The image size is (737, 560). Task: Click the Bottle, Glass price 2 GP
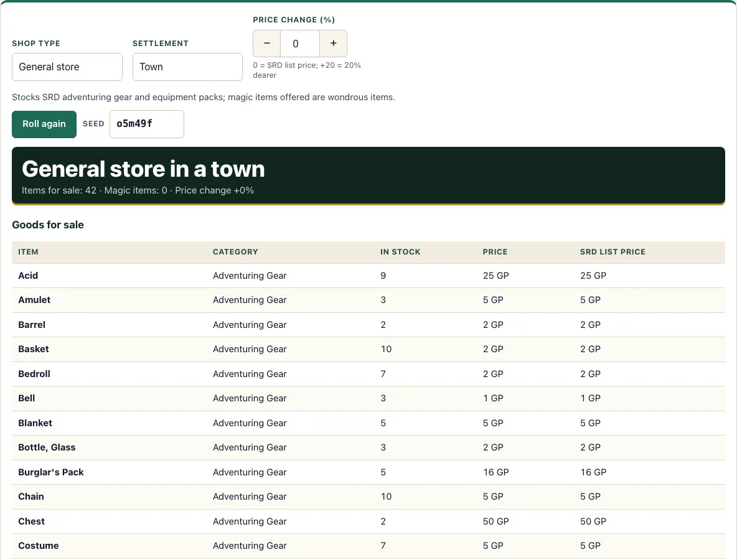(x=493, y=447)
